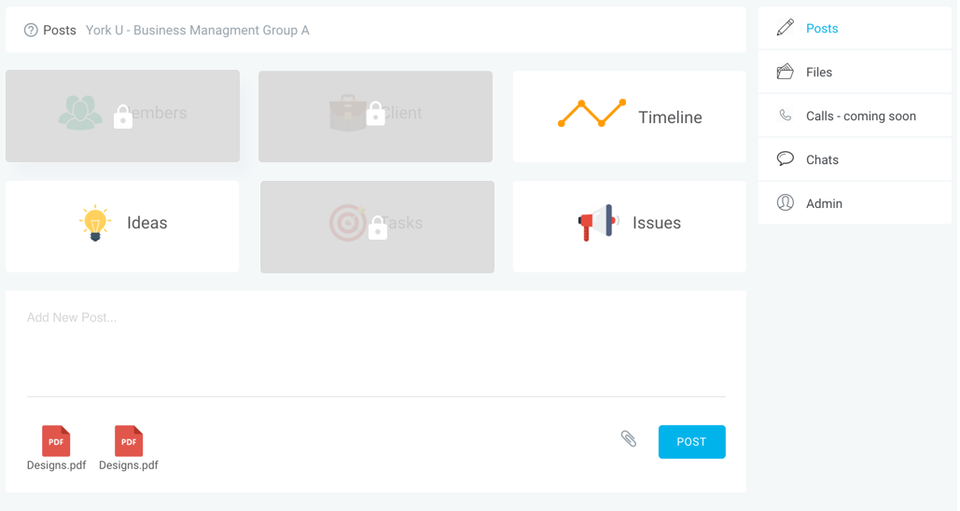
Task: Click the locked Tasks card
Action: pyautogui.click(x=377, y=227)
